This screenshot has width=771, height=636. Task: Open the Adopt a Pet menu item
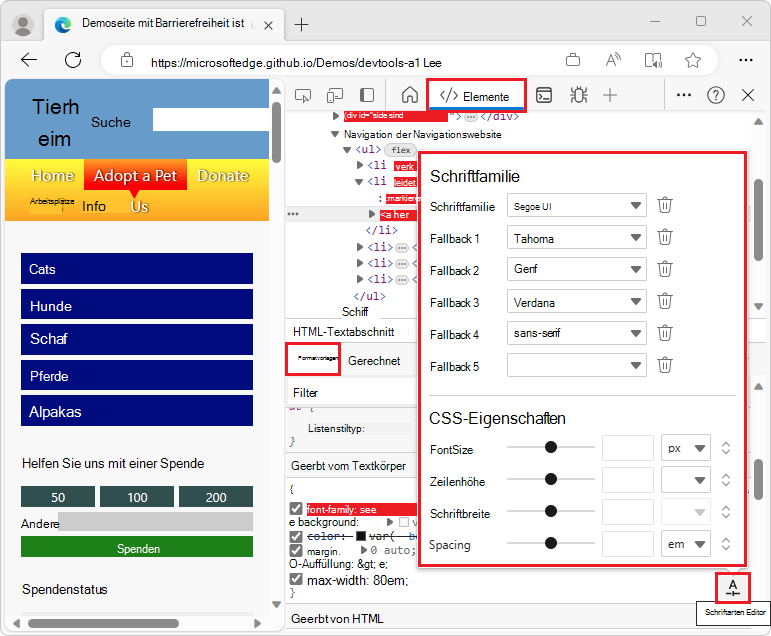coord(135,176)
